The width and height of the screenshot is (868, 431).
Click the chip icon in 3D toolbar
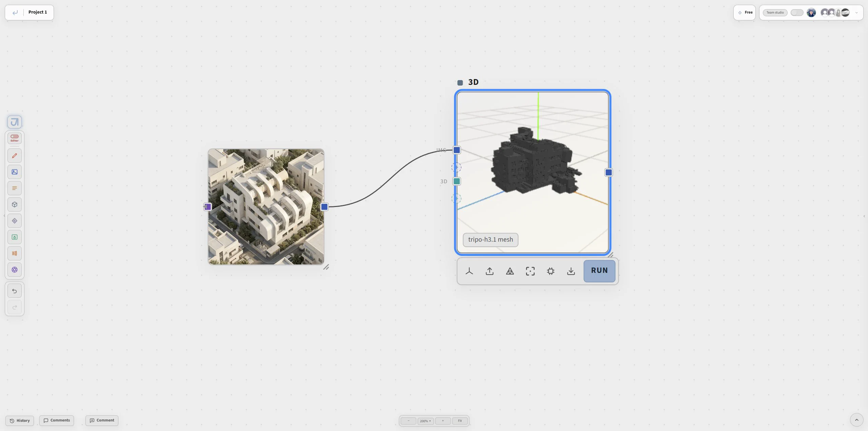pos(551,271)
